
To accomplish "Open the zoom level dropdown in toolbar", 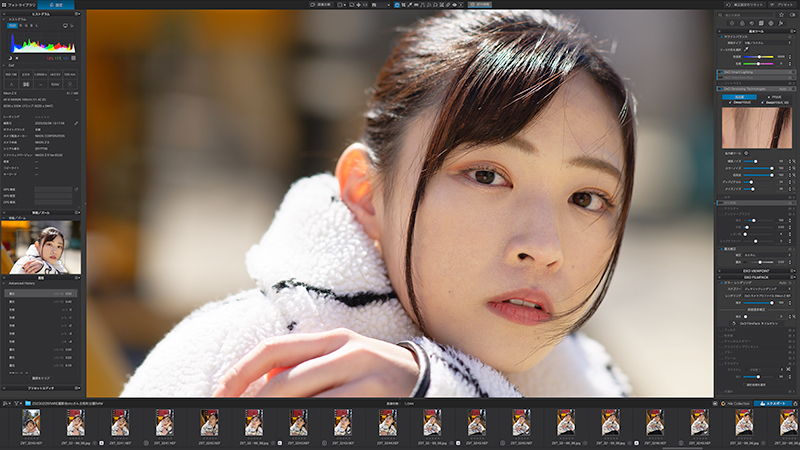I will click(381, 5).
